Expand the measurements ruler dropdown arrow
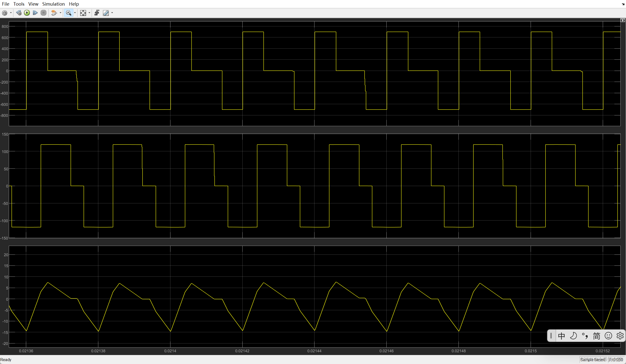626x364 pixels. coord(112,13)
